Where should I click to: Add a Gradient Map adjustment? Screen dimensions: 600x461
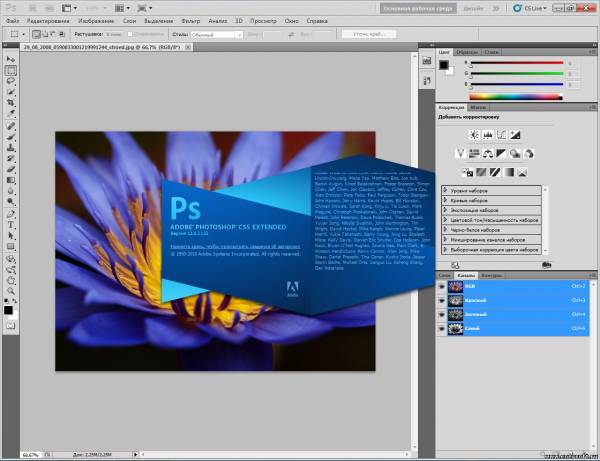[509, 173]
